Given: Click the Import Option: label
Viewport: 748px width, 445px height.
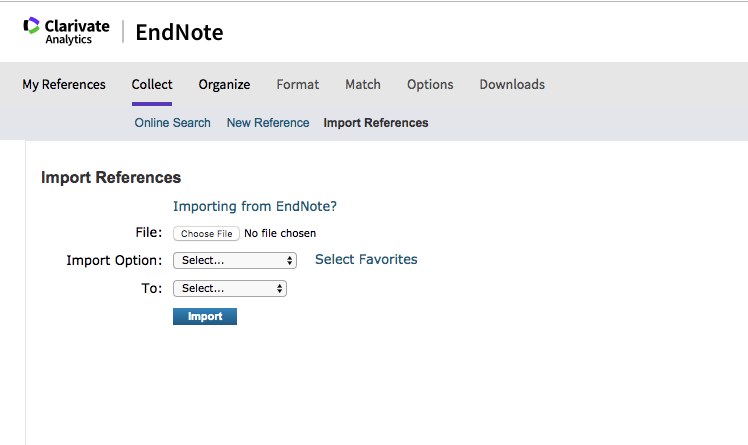Looking at the screenshot, I should tap(114, 261).
